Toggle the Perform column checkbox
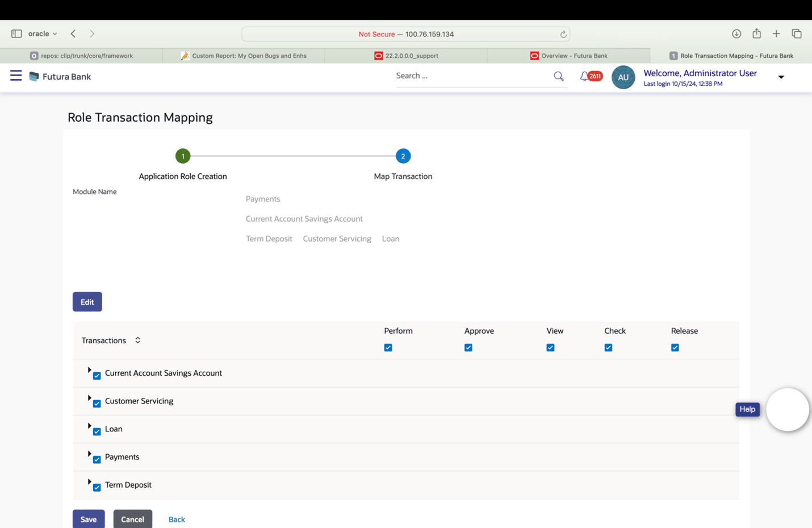 (x=388, y=348)
